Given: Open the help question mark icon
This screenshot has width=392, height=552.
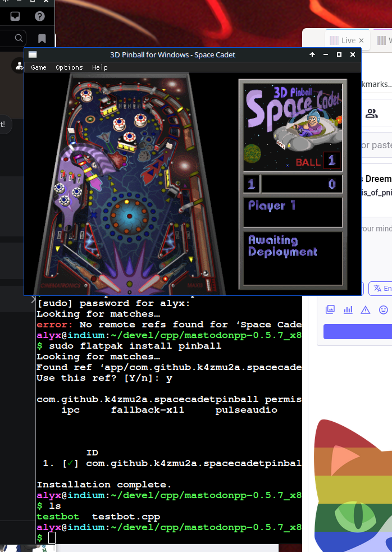Looking at the screenshot, I should (40, 16).
